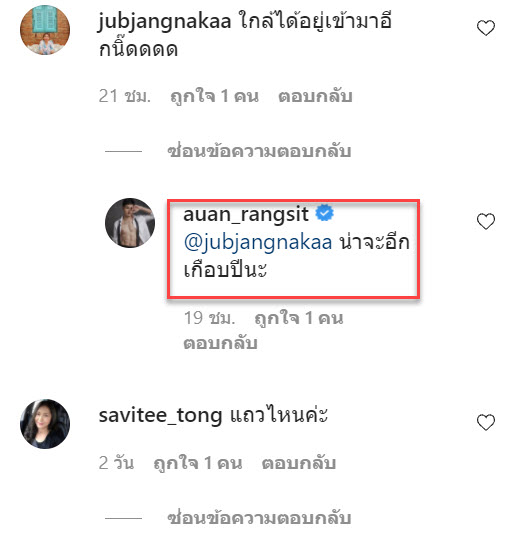This screenshot has height=547, width=514.
Task: Like the savitee_tong comment with the heart
Action: (x=486, y=422)
